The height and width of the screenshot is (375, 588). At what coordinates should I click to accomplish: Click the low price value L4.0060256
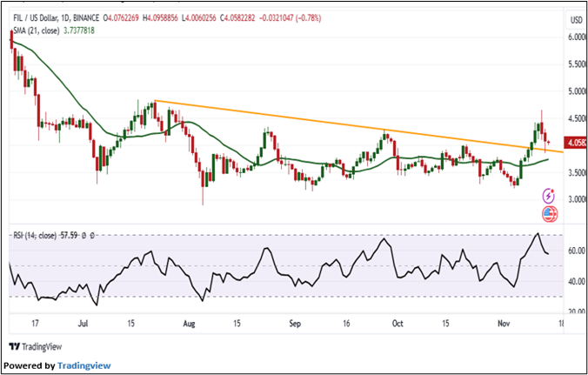(x=199, y=18)
